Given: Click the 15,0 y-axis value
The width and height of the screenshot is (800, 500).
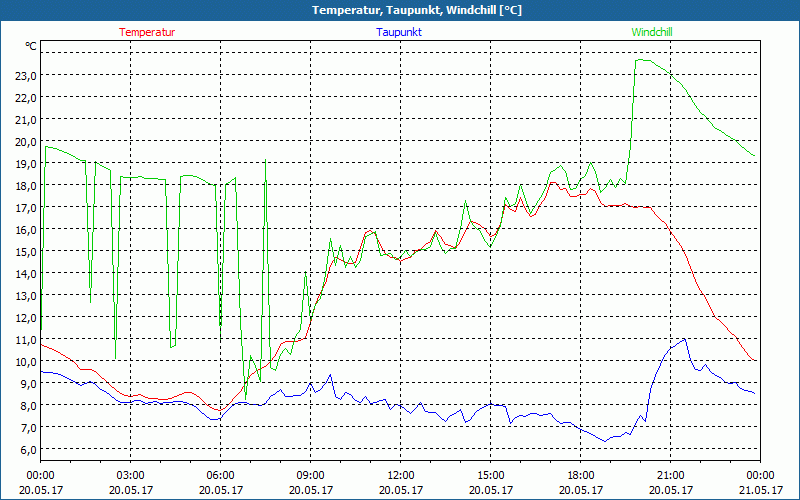Looking at the screenshot, I should 26,252.
